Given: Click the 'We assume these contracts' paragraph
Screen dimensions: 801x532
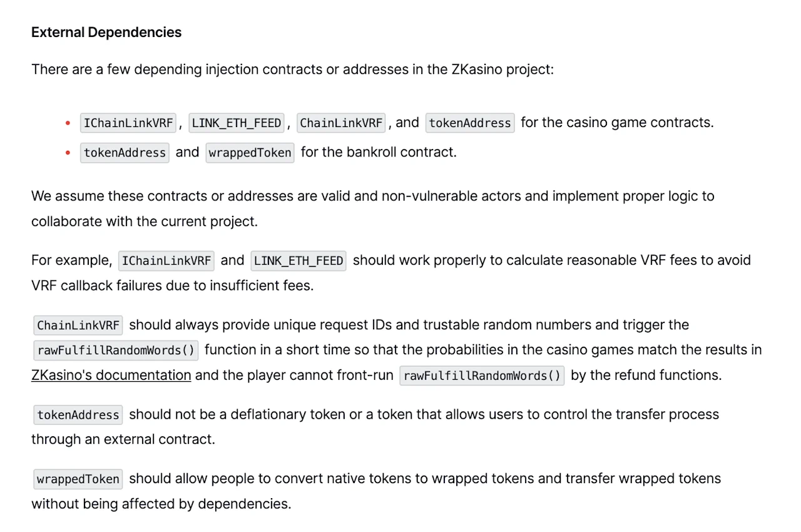Looking at the screenshot, I should click(x=373, y=208).
